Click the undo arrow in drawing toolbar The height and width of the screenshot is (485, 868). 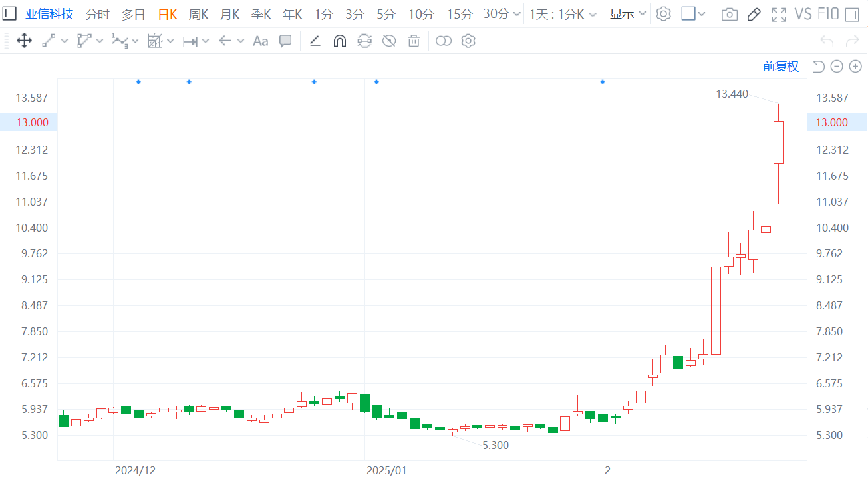[x=827, y=41]
